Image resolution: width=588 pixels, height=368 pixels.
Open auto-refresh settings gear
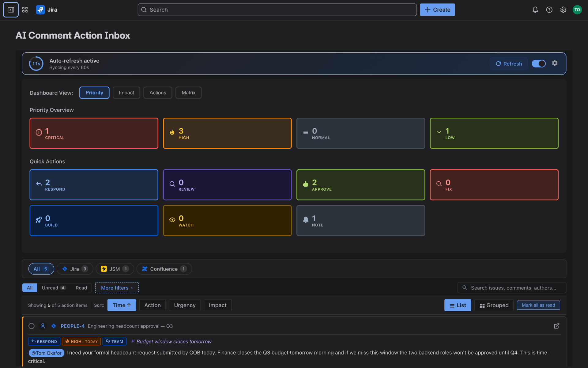click(x=555, y=63)
